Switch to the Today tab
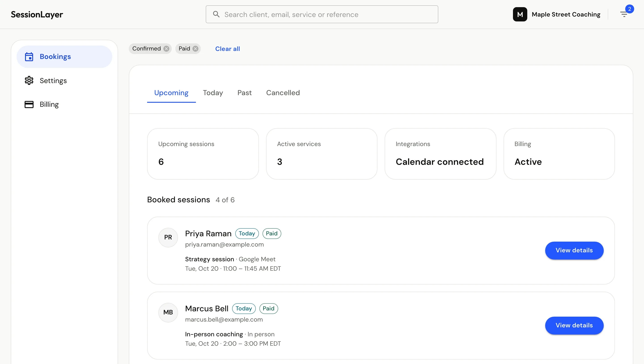This screenshot has width=644, height=364. point(213,93)
